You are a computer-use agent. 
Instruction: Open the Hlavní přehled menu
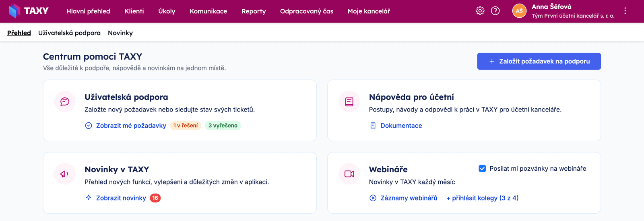[x=88, y=11]
